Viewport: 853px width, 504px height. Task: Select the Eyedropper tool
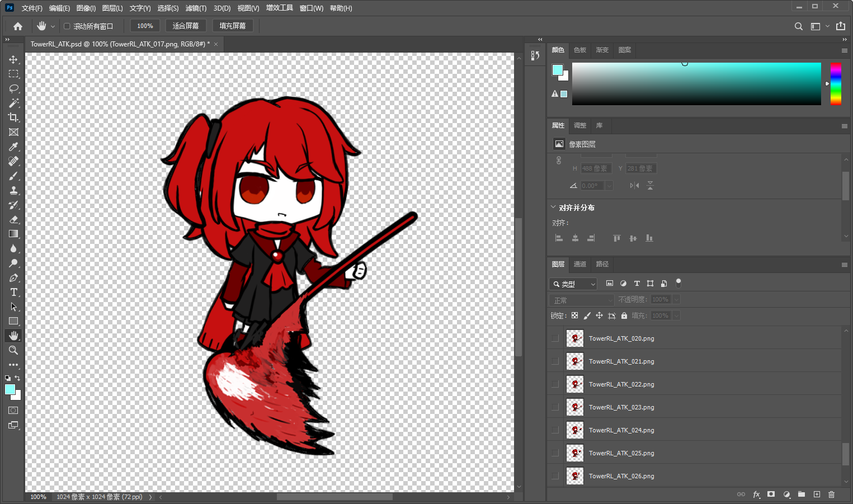click(13, 147)
